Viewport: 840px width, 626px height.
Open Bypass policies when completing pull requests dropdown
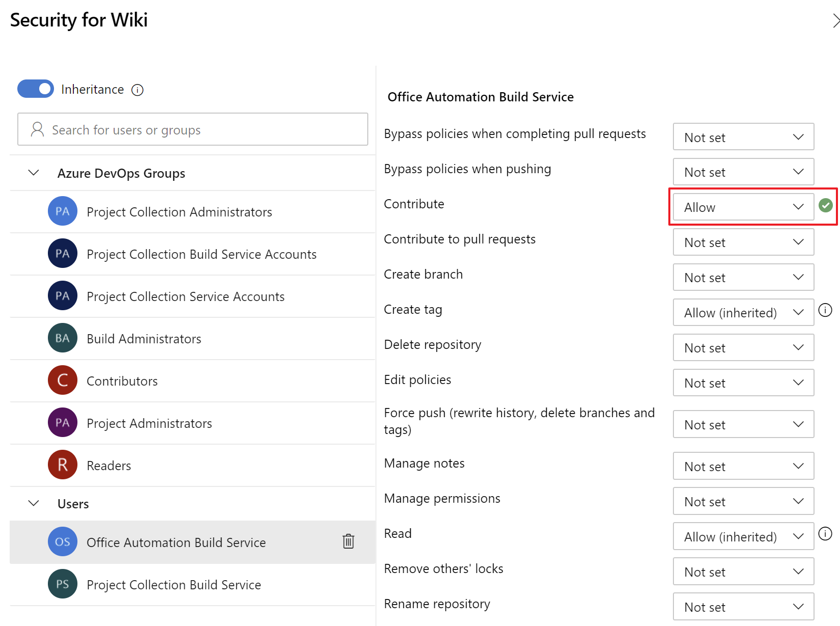(743, 137)
